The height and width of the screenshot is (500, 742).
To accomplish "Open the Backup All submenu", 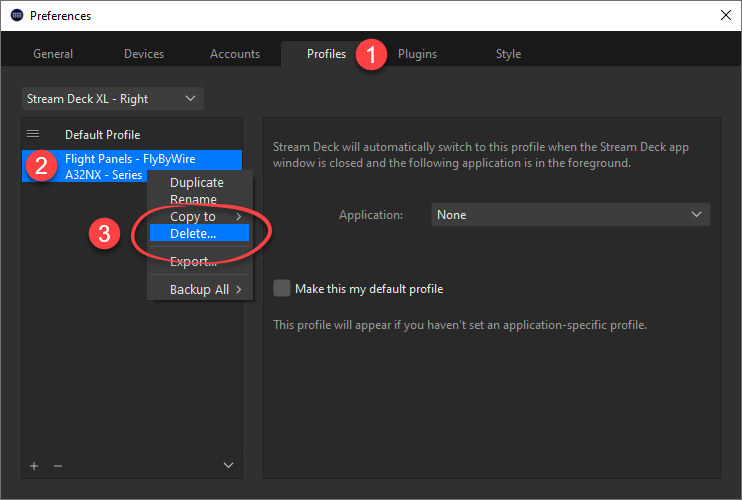I will 200,289.
